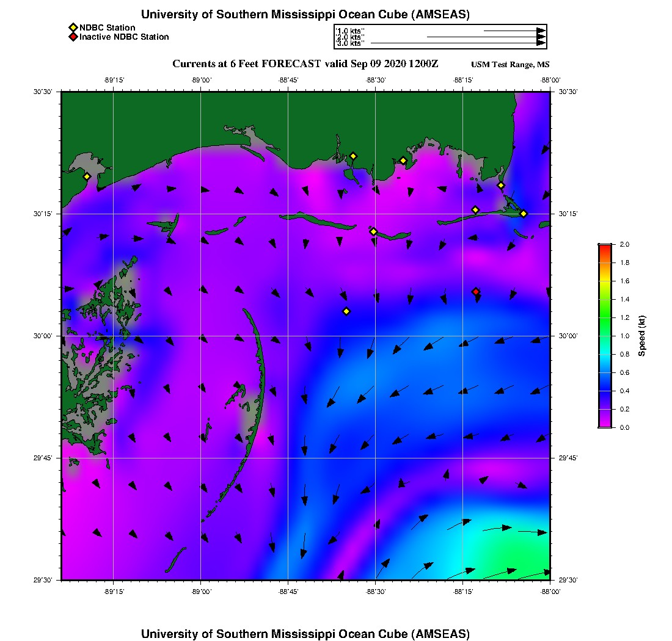Screen dimensions: 672x641
Task: Click the speed colorbar gradient
Action: pyautogui.click(x=605, y=336)
